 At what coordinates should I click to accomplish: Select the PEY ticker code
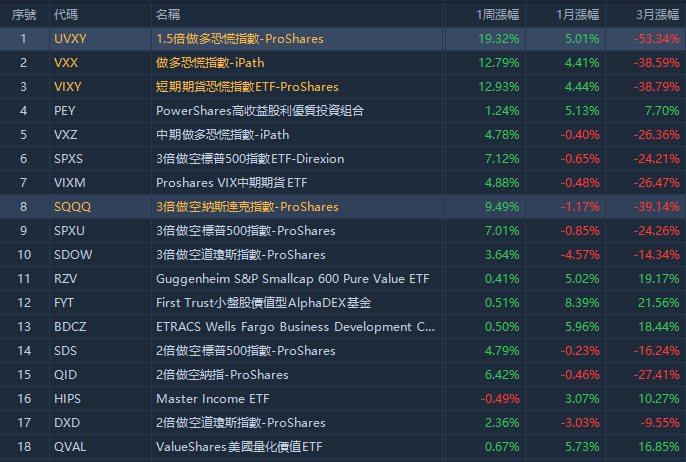point(64,111)
